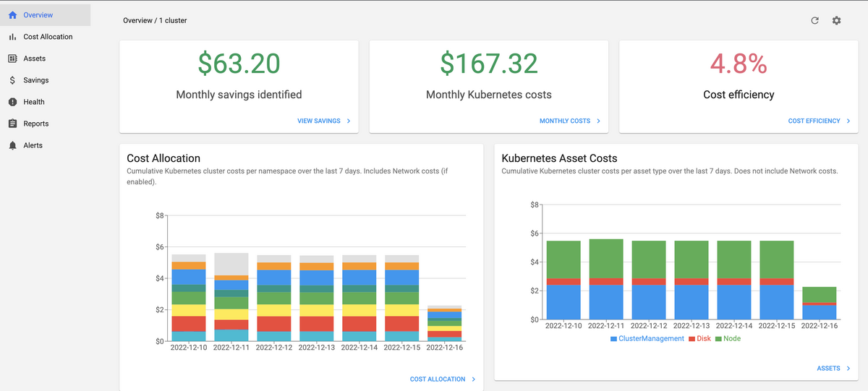The image size is (868, 391).
Task: Toggle ClusterManagement legend entry
Action: coord(647,338)
